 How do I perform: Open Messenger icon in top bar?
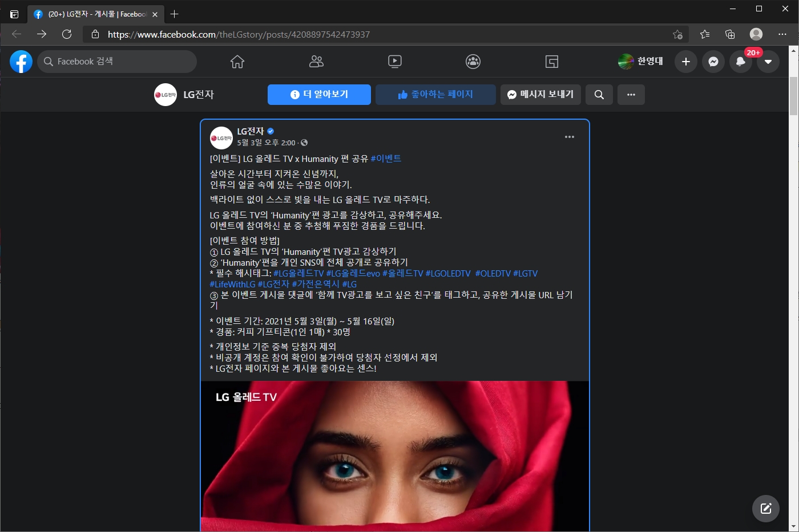[713, 62]
